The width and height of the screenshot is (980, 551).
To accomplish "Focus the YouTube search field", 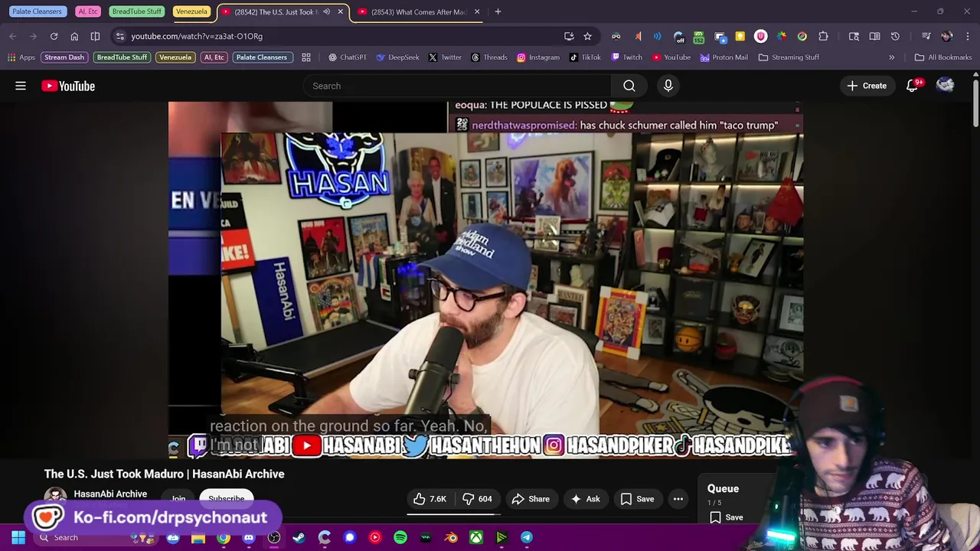I will [x=458, y=86].
